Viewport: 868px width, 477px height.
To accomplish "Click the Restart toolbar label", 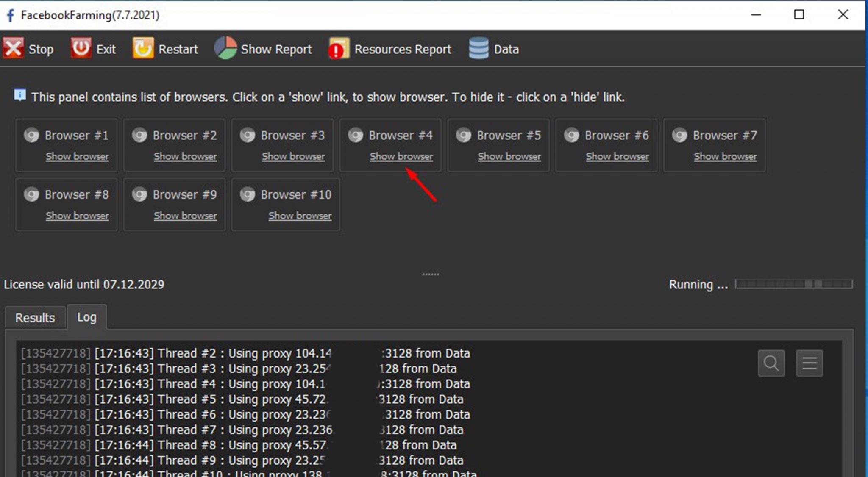I will 178,49.
